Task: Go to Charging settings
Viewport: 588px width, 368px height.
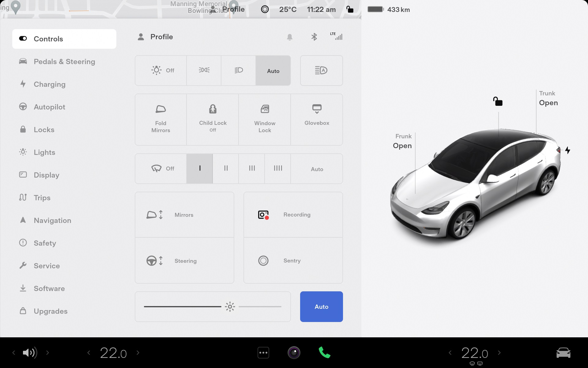Action: [x=49, y=84]
